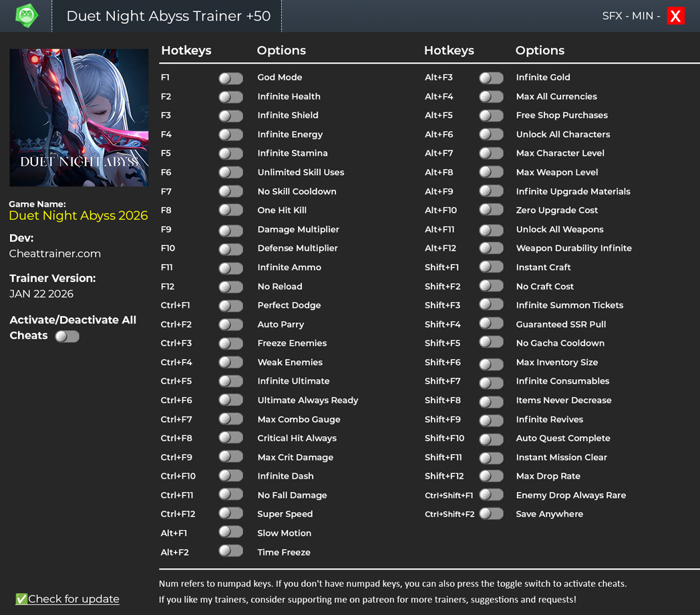Switch on Infinite Gold cheat
The image size is (700, 615).
[491, 78]
